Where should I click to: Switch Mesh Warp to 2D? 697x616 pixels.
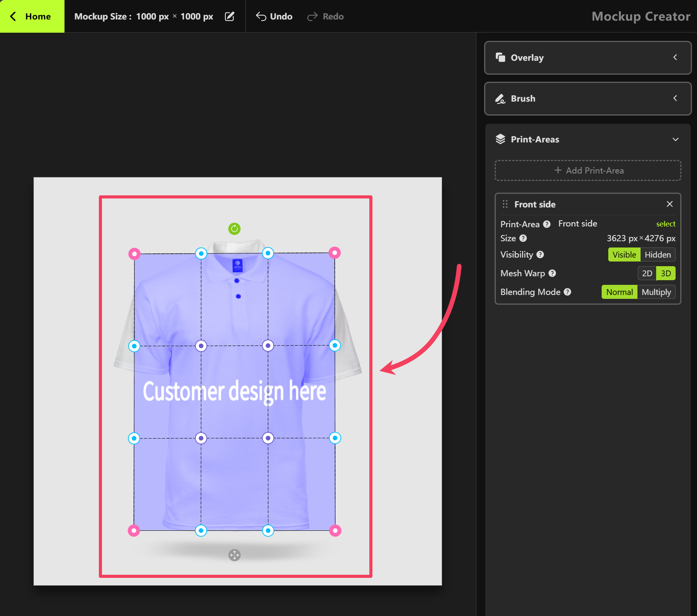[x=647, y=273]
